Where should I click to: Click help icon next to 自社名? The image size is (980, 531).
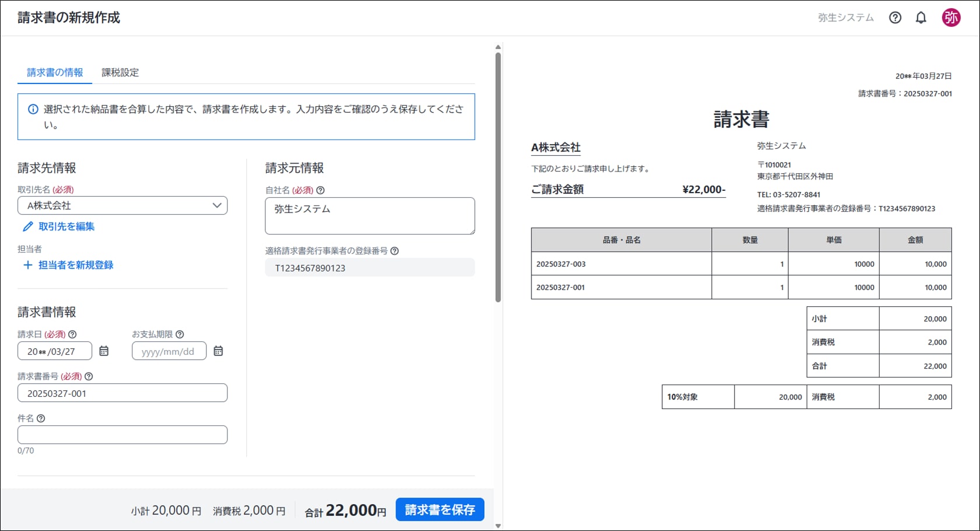pos(320,190)
